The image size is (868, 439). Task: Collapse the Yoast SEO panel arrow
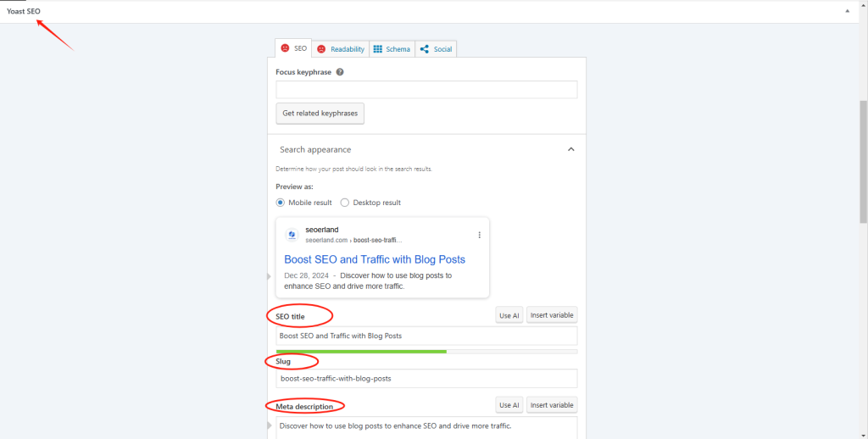847,11
